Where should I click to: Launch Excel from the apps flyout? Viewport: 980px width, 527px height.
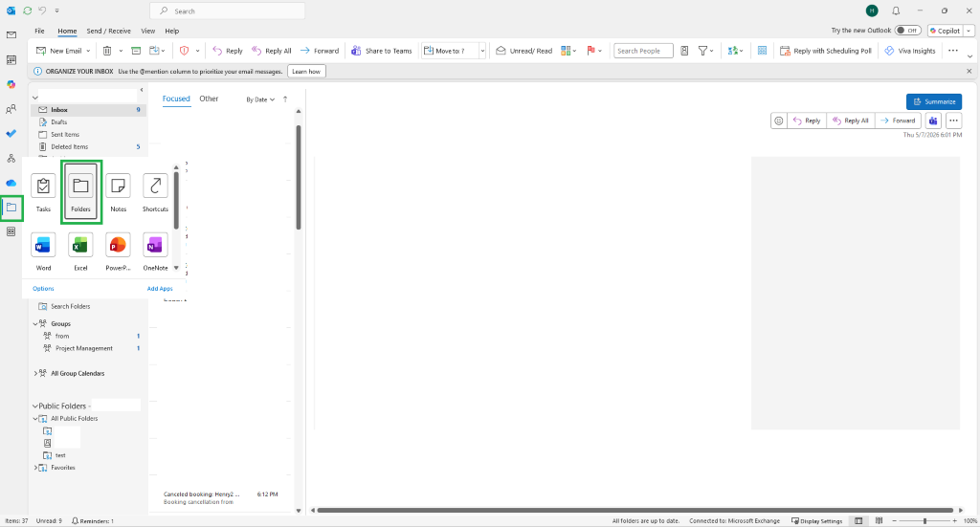(80, 252)
